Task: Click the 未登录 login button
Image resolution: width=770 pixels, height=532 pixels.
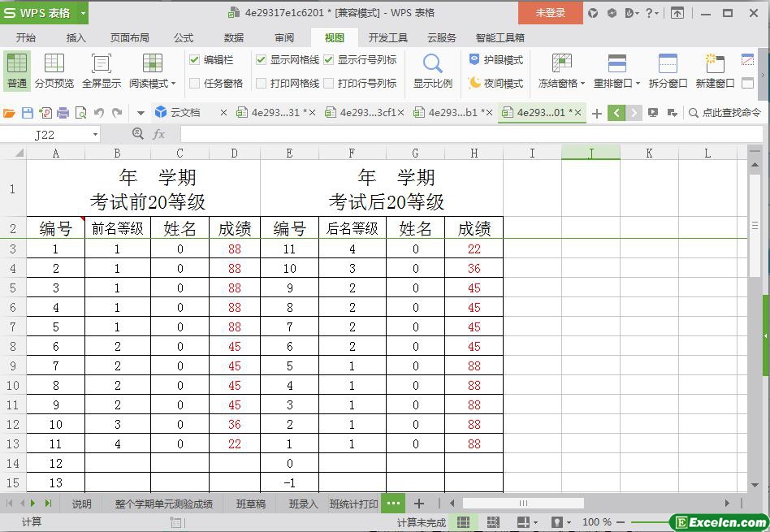Action: point(550,13)
